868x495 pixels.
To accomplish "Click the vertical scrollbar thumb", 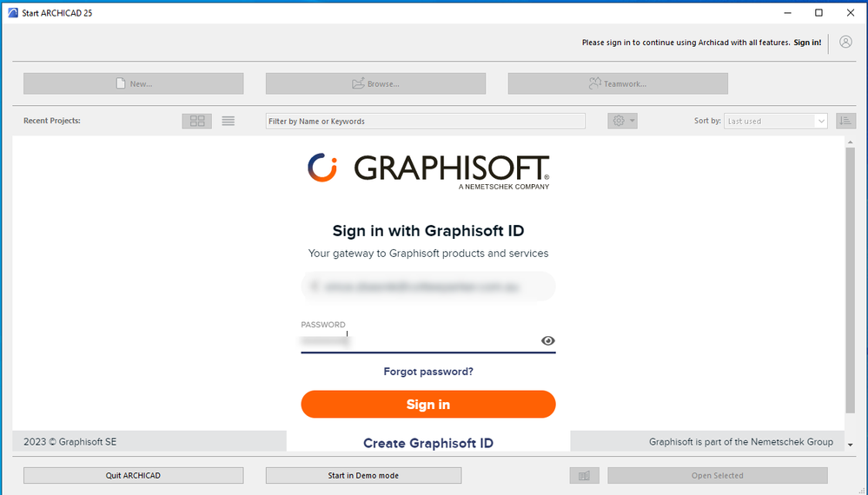I will 851,280.
